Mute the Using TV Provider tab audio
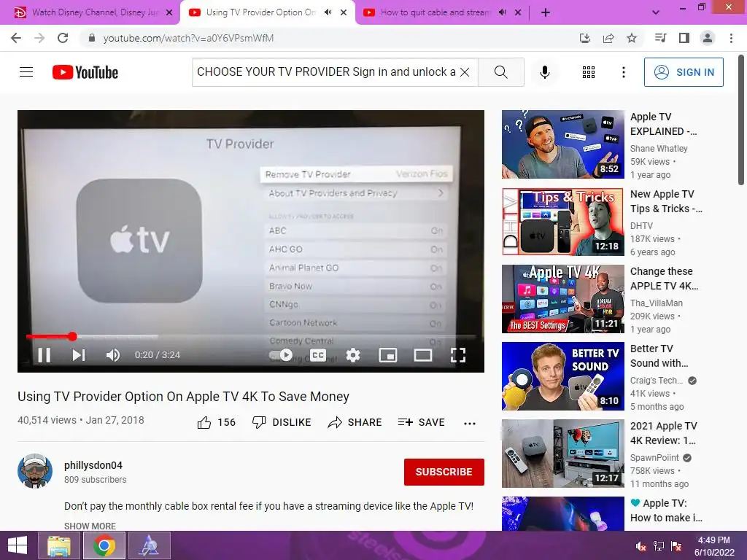 tap(328, 12)
